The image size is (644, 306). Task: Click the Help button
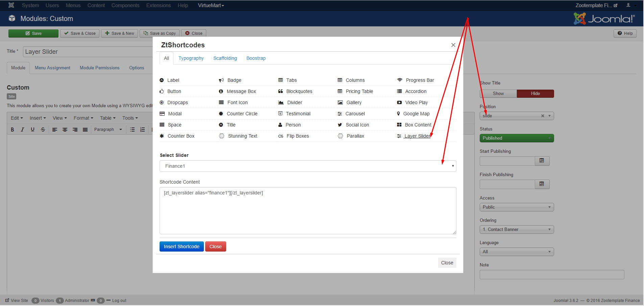[x=625, y=33]
